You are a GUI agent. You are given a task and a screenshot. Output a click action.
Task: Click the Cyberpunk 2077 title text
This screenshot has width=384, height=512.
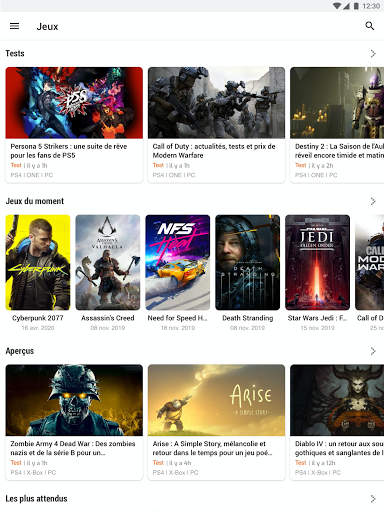(x=38, y=318)
